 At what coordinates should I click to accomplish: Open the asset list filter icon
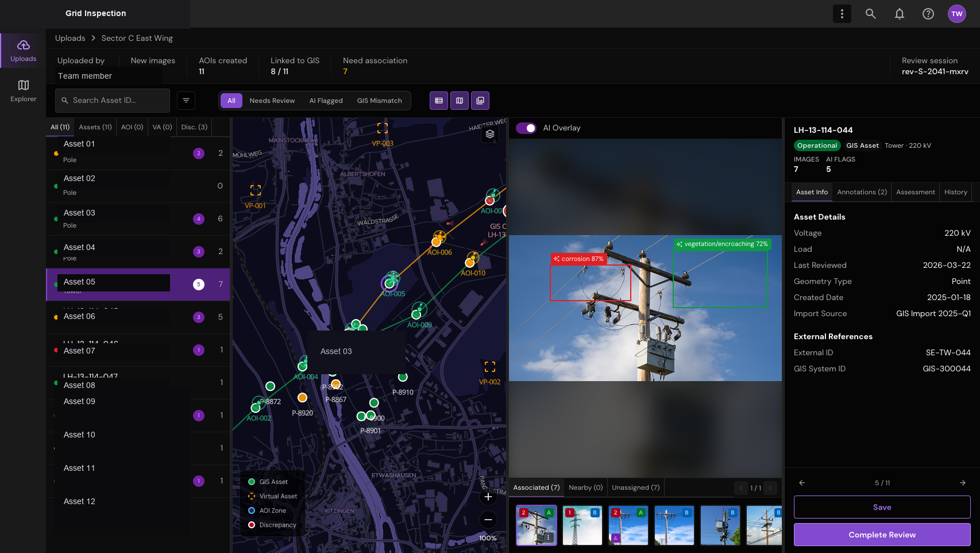click(186, 101)
